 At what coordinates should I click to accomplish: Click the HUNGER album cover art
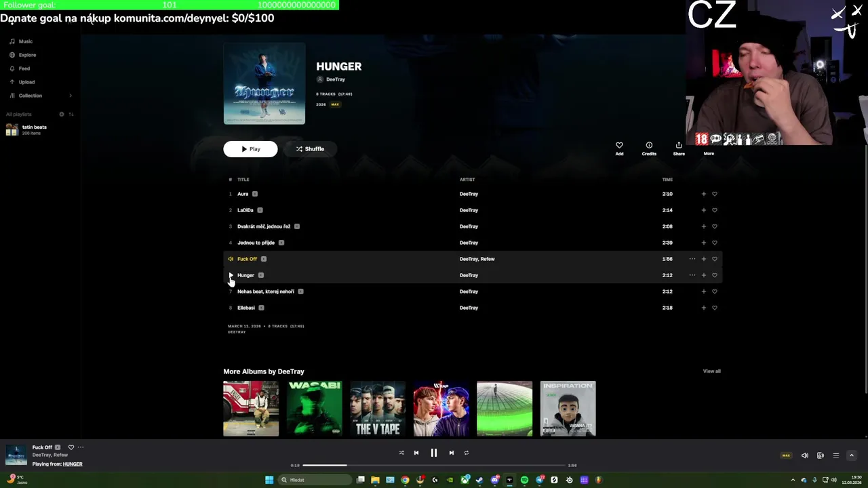pyautogui.click(x=264, y=83)
